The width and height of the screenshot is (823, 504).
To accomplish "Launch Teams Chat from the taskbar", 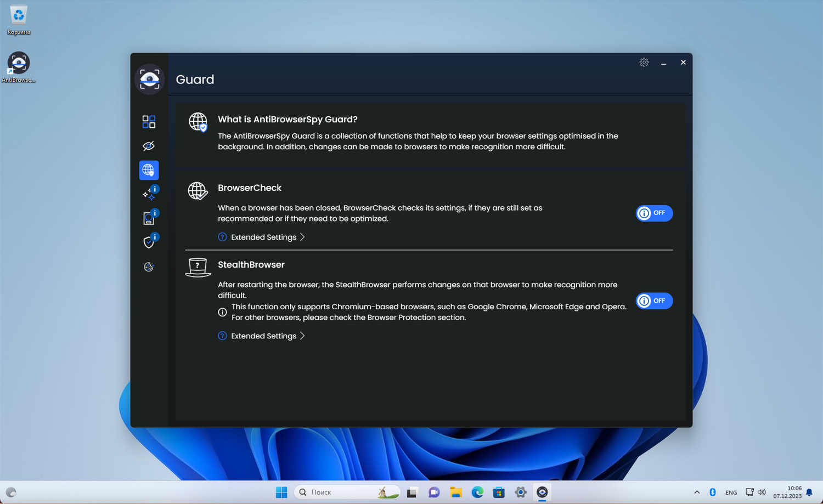I will pos(434,492).
